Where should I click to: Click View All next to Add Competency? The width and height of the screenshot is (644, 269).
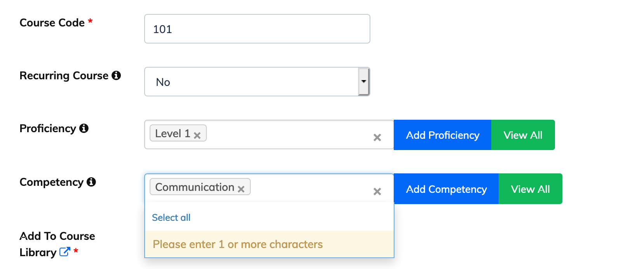pyautogui.click(x=531, y=189)
